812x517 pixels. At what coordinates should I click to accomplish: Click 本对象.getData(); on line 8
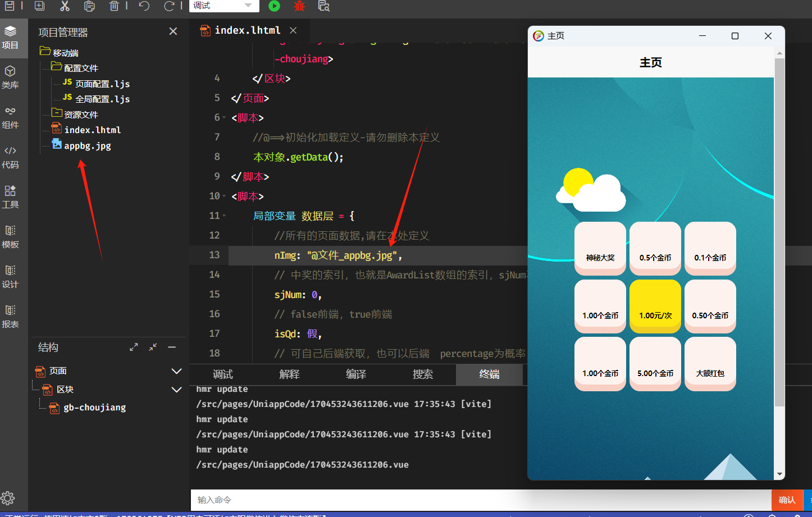(x=298, y=157)
